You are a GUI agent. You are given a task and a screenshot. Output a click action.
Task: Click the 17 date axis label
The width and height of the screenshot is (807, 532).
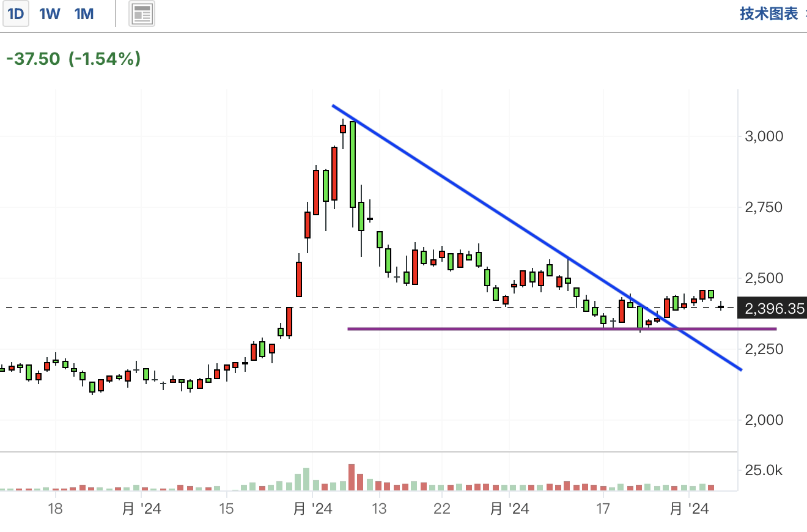(x=603, y=509)
